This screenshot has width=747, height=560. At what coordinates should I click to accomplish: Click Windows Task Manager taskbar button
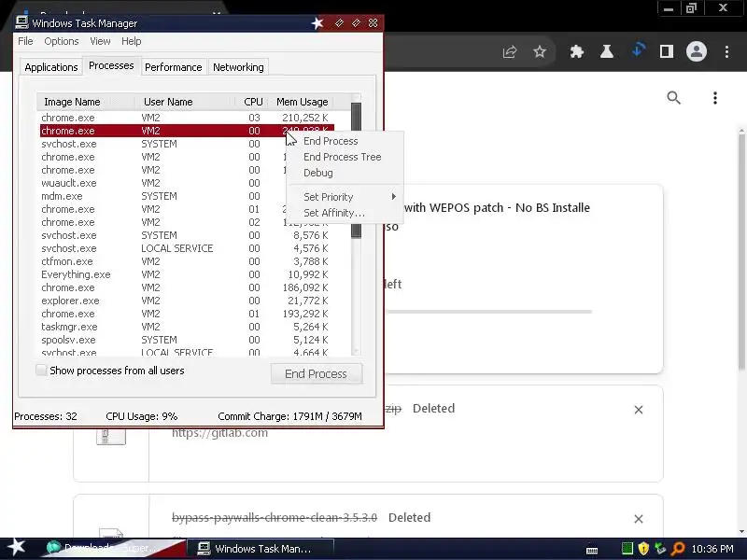pyautogui.click(x=260, y=549)
